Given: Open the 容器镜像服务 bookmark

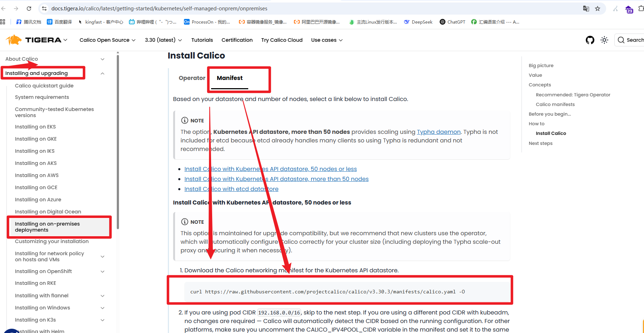Looking at the screenshot, I should [263, 22].
